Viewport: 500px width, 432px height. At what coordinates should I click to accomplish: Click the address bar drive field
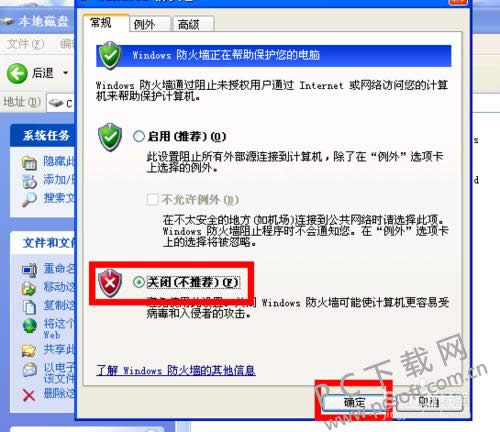click(x=61, y=103)
